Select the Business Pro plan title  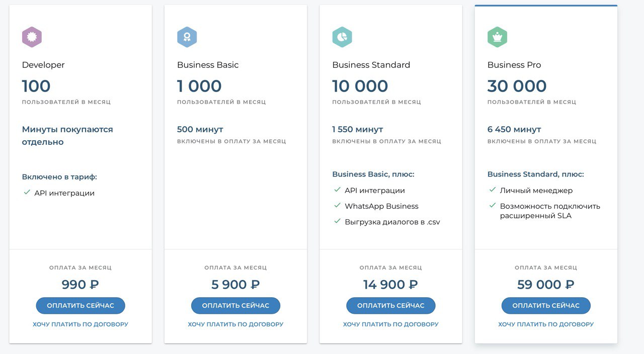coord(514,65)
